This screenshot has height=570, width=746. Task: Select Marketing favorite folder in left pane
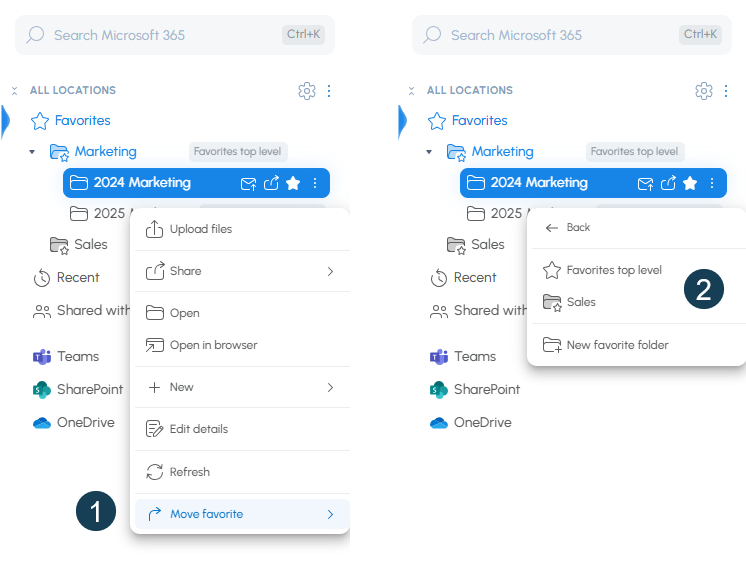93,152
